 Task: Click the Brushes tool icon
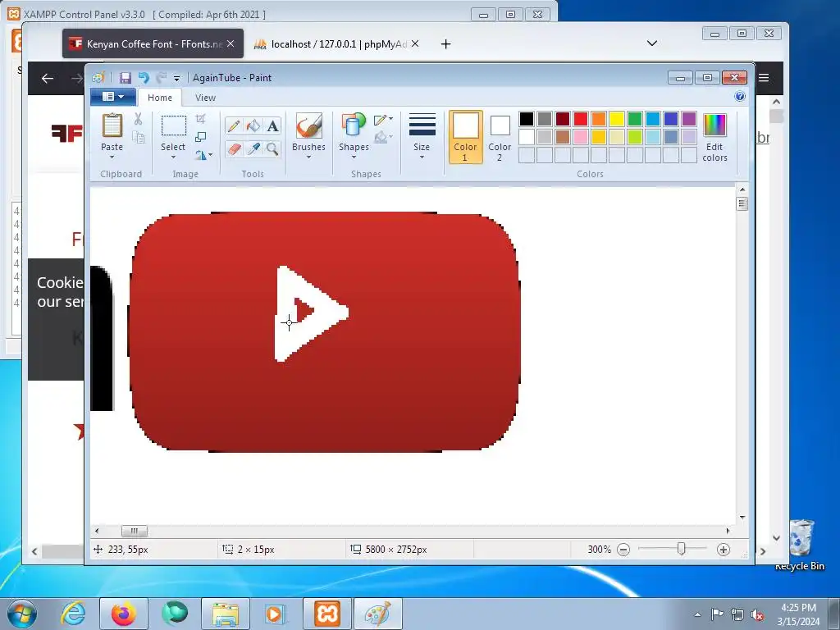(309, 126)
